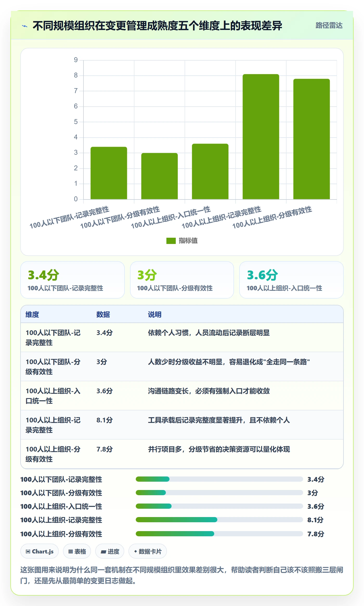
Task: Click the x-axis label 100人以上组织-分级有效性
Action: [272, 217]
